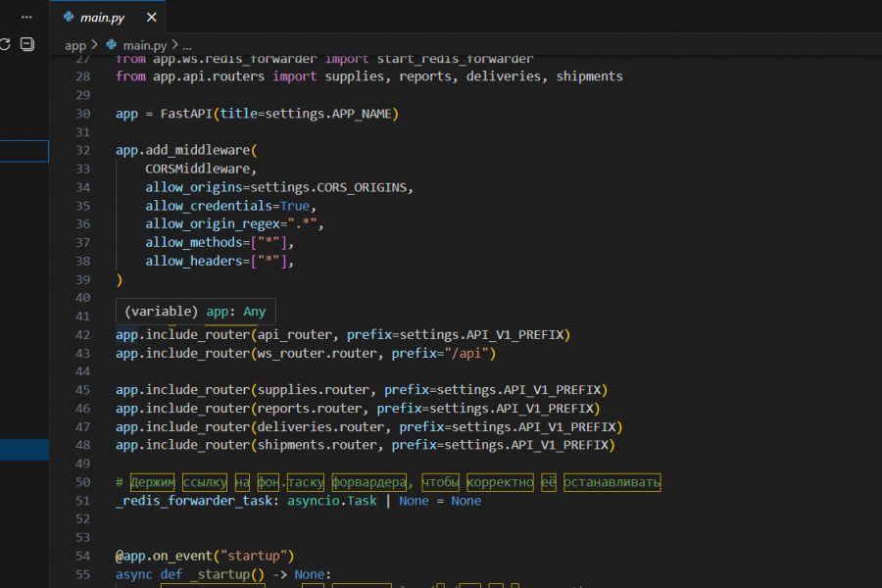
Task: Click the @app.on_event decorator line
Action: pos(205,556)
